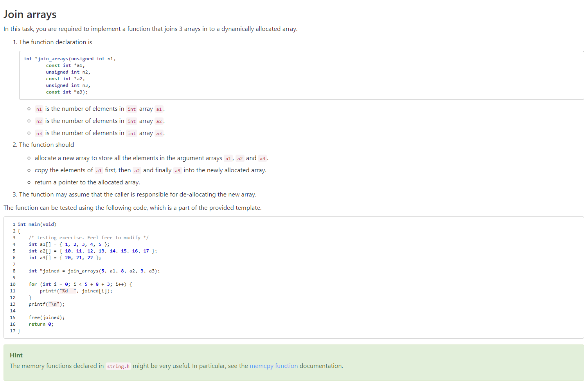Image resolution: width=588 pixels, height=384 pixels.
Task: Click the a2 code token in second bullet
Action: (159, 121)
